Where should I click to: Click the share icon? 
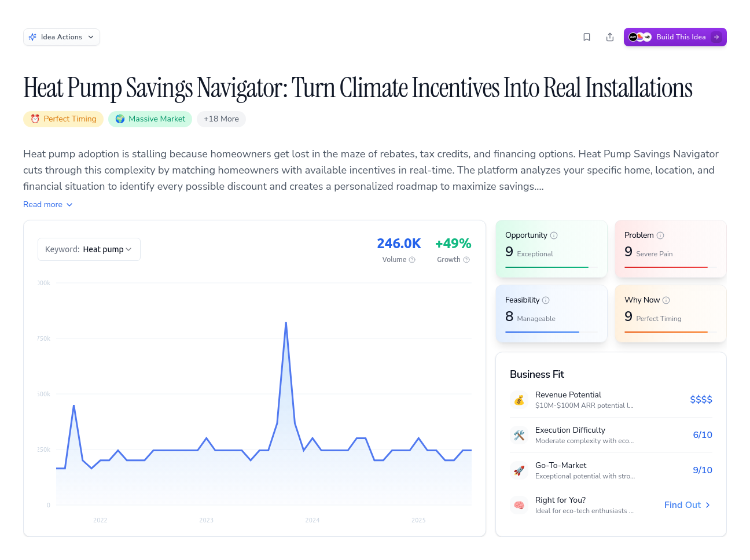tap(610, 37)
